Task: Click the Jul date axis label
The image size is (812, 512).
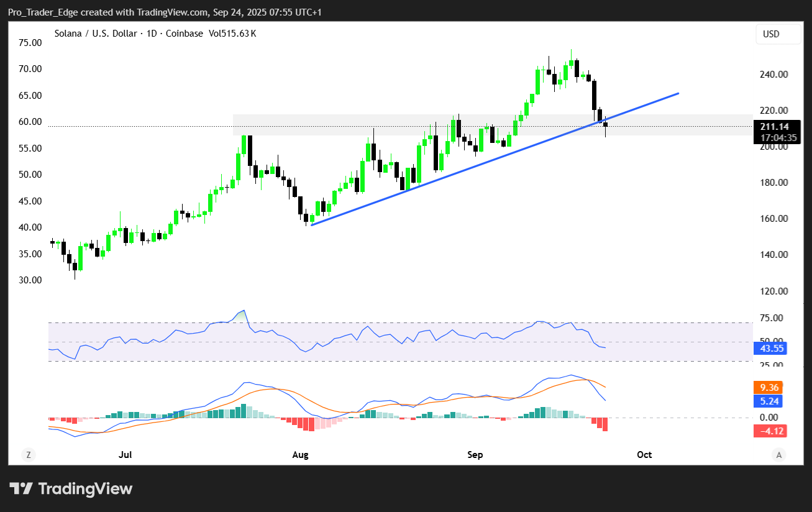Action: [125, 455]
